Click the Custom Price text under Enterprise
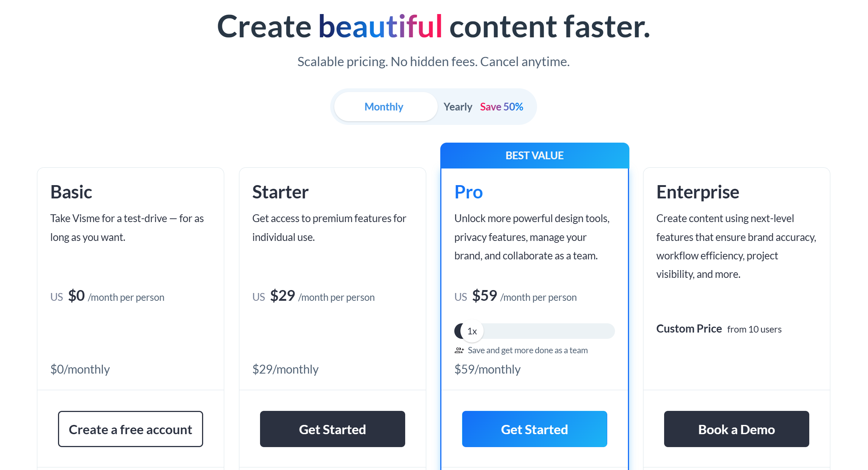Screen dimensions: 868x470 pyautogui.click(x=689, y=328)
